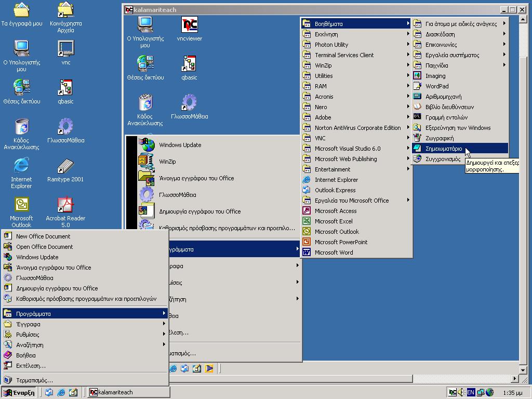Select the qbasic icon inside the kalamariteach window

[189, 68]
